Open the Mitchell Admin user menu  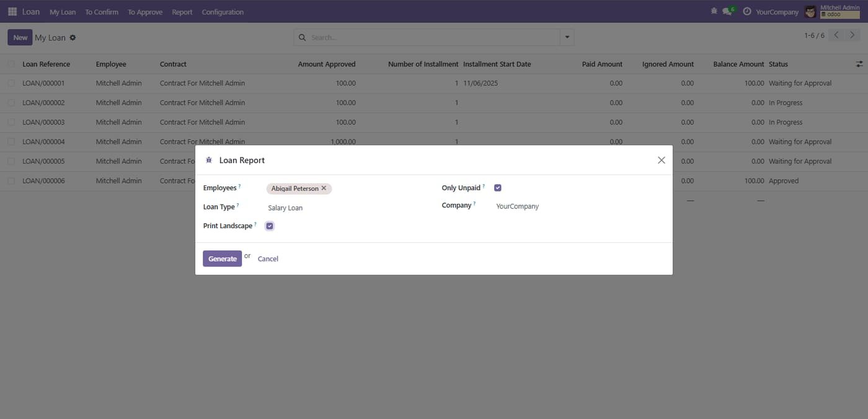pyautogui.click(x=832, y=12)
